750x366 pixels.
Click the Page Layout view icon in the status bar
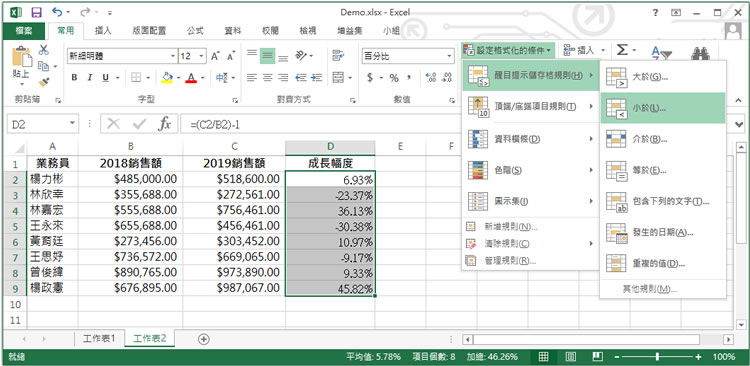(570, 356)
